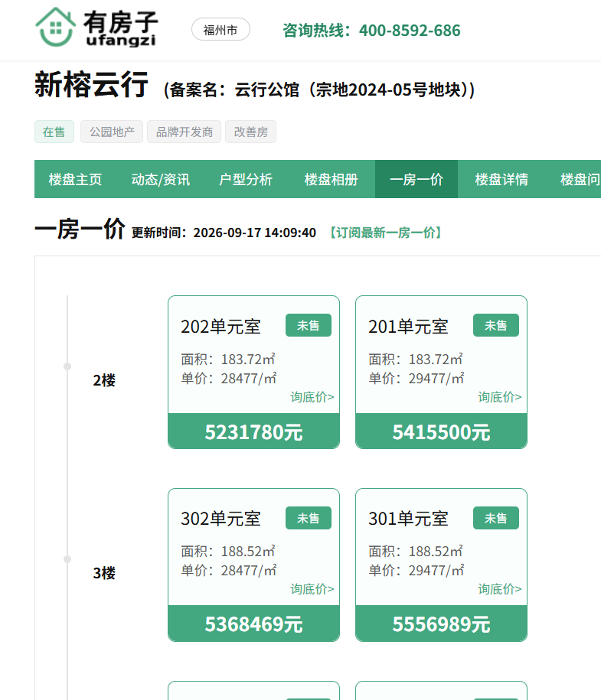601x700 pixels.
Task: Click 询底价 for unit 201
Action: pos(500,397)
